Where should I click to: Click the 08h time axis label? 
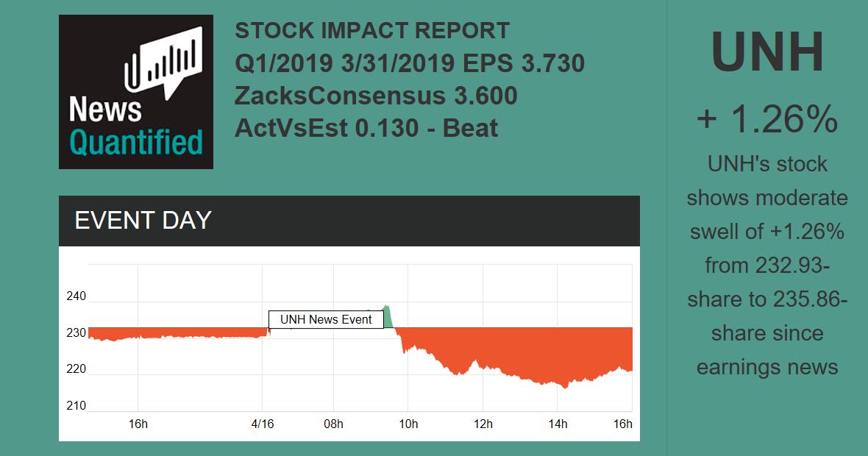333,424
